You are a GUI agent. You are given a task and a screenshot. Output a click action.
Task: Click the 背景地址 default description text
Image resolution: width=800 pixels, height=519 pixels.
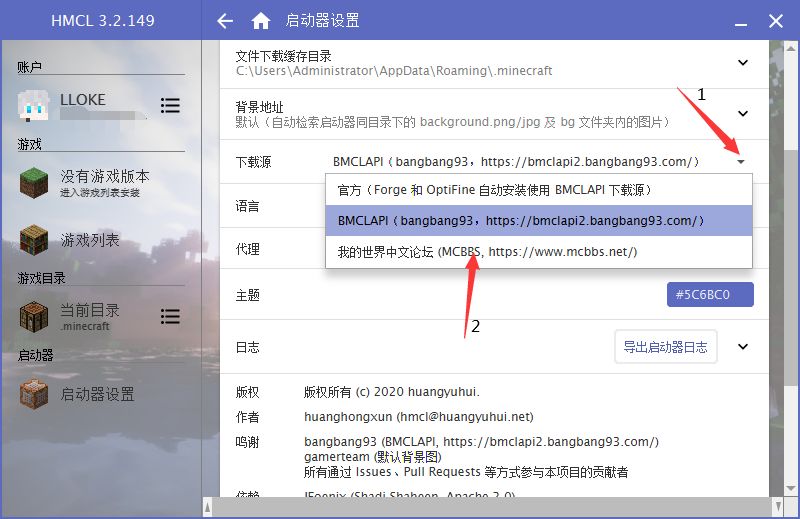[x=453, y=122]
